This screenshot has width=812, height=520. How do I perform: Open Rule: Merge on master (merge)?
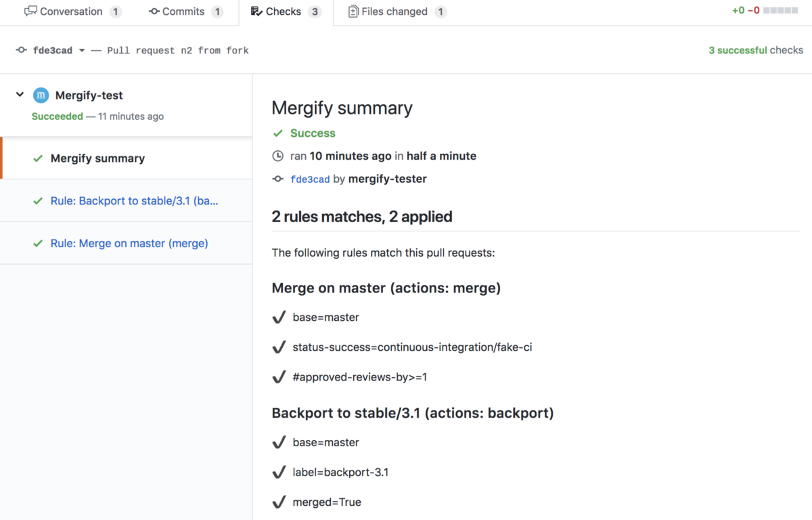tap(129, 243)
